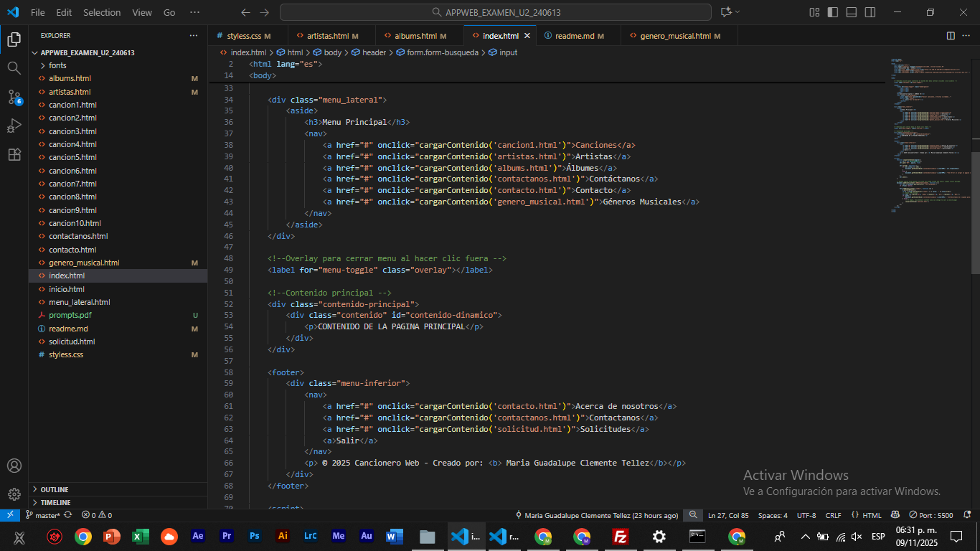This screenshot has height=551, width=980.
Task: Click the Split Editor Right icon
Action: tap(951, 35)
